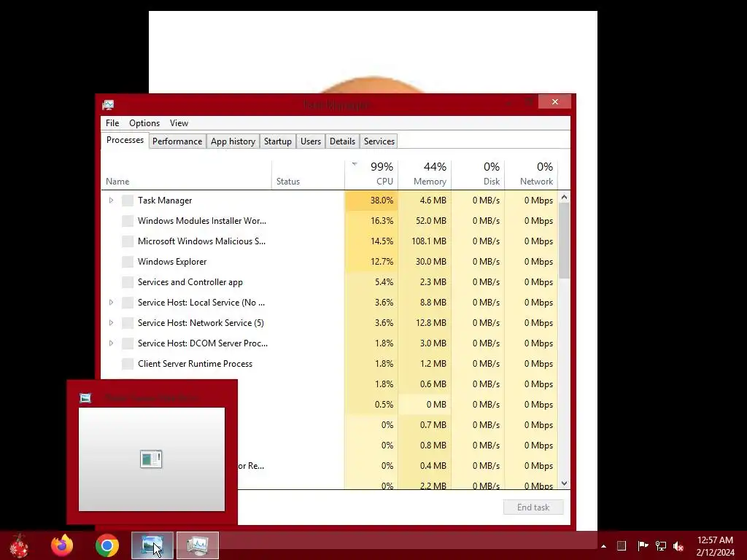Click the End task button

pyautogui.click(x=533, y=507)
